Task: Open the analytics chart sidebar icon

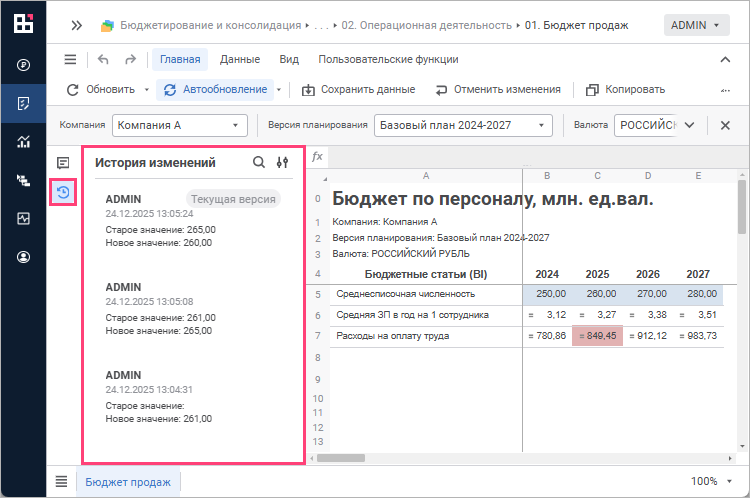Action: coord(23,142)
